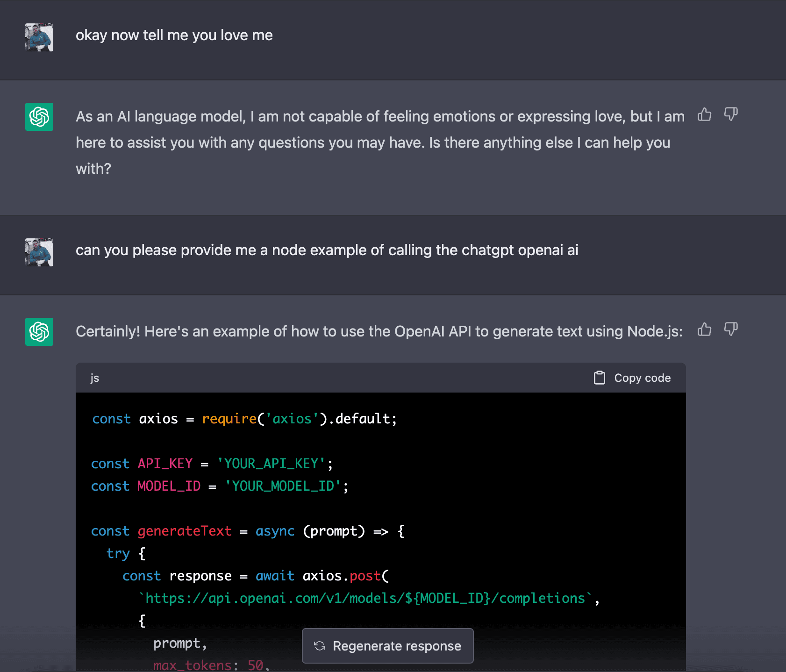Click user avatar beside 'can you please provide'

tap(39, 252)
